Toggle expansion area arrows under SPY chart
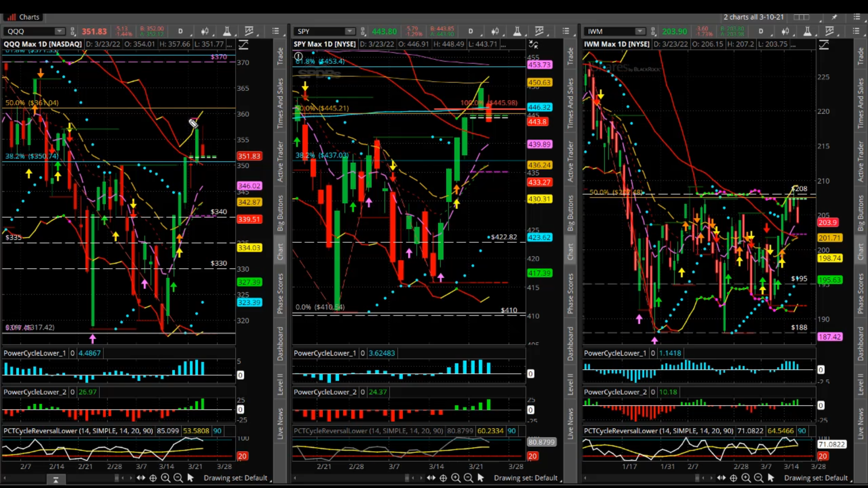 [431, 478]
